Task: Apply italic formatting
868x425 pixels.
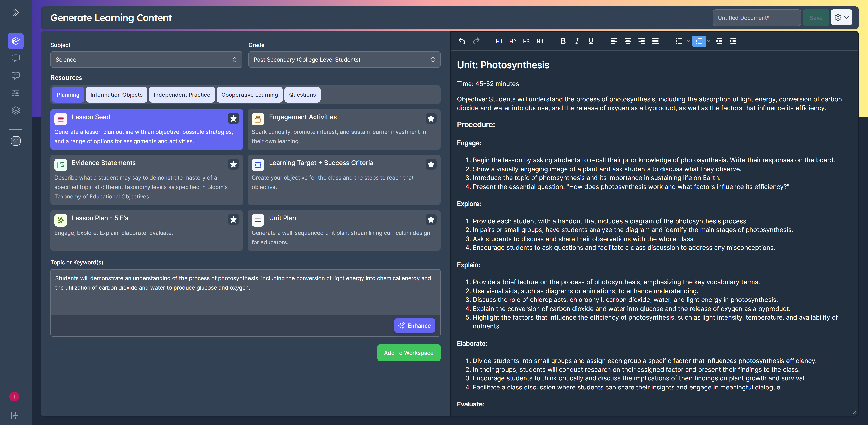Action: 577,41
